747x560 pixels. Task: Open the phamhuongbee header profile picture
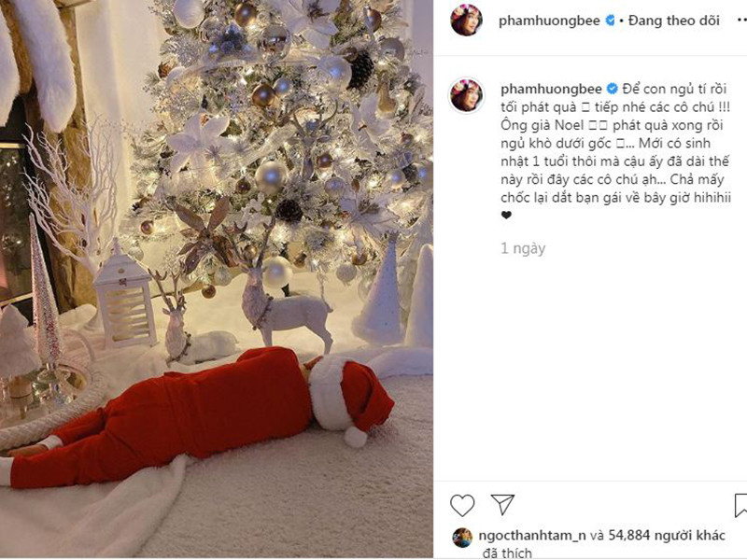[x=466, y=21]
